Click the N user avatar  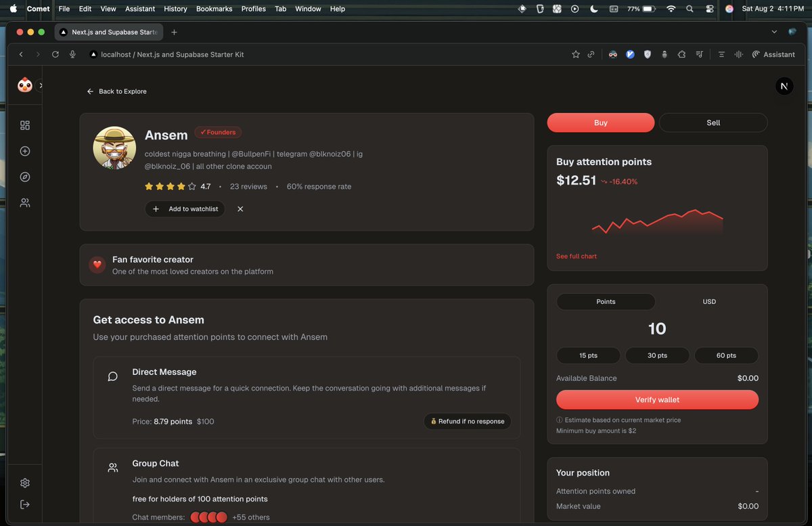[784, 86]
